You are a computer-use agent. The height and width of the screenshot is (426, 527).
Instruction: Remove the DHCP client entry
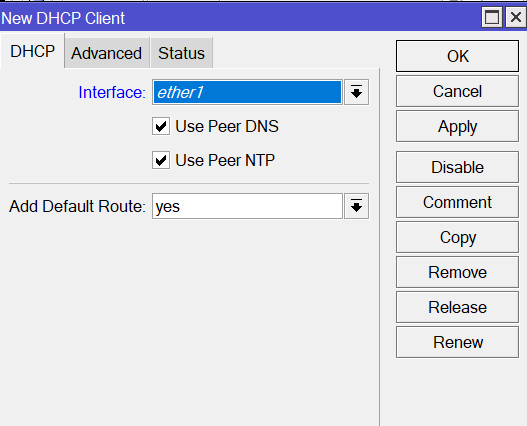(x=457, y=272)
